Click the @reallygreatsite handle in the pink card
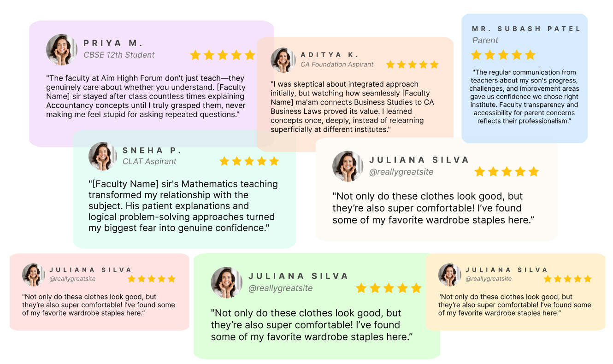Image resolution: width=613 pixels, height=364 pixels. (x=72, y=279)
